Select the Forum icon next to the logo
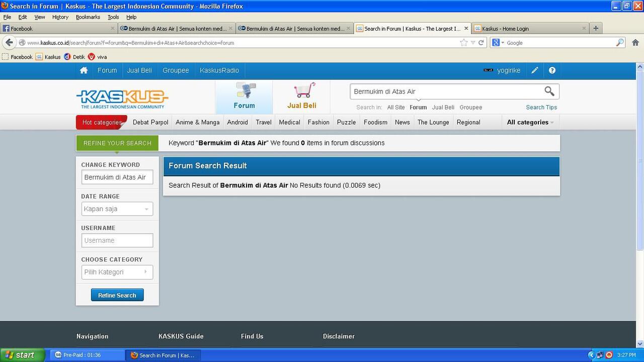 [244, 97]
